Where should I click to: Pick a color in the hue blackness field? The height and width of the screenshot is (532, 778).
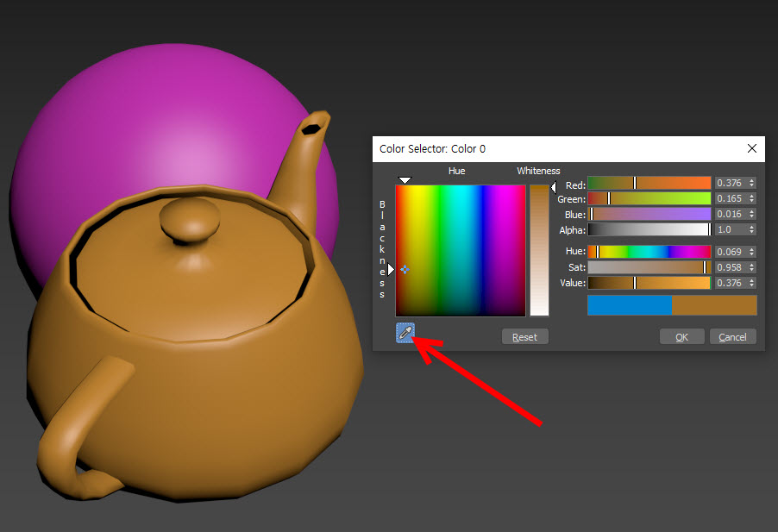coord(461,250)
